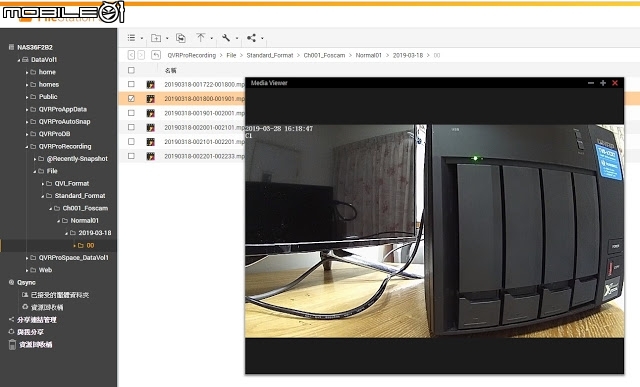Viewport: 640px width, 387px height.
Task: Select file name 20190318-002101-002201
Action: click(x=204, y=142)
